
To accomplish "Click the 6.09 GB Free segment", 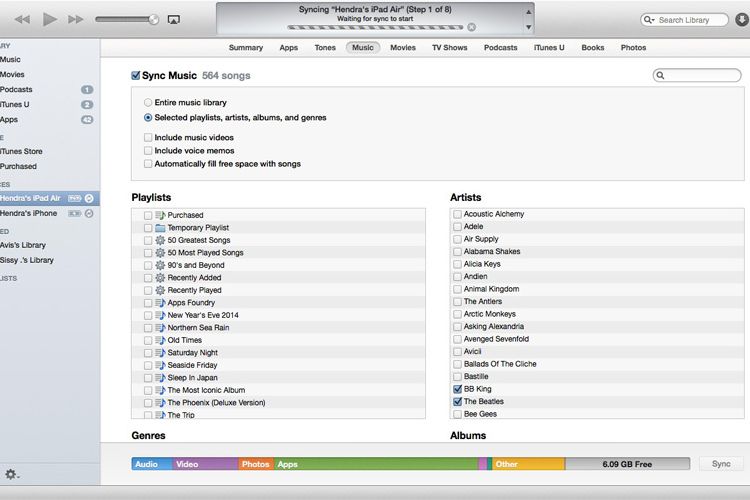I will click(627, 464).
